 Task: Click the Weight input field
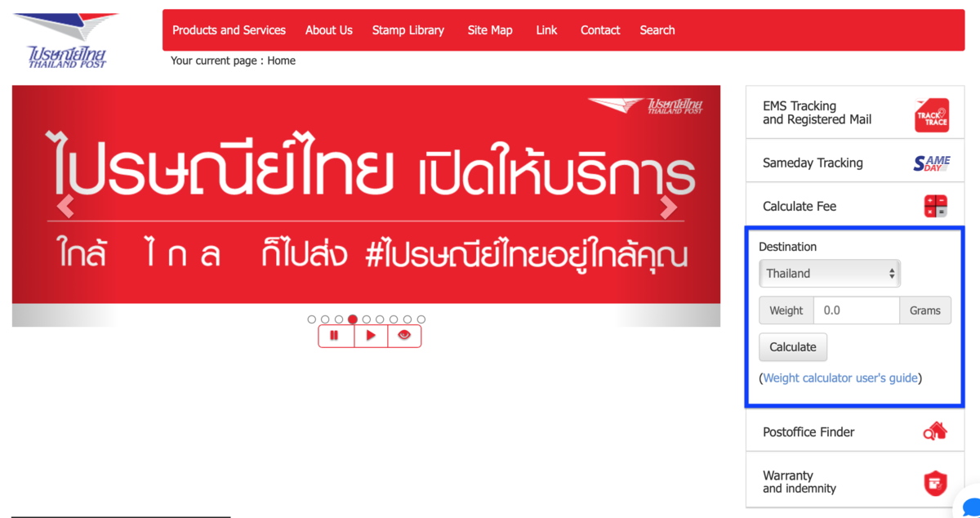[857, 310]
